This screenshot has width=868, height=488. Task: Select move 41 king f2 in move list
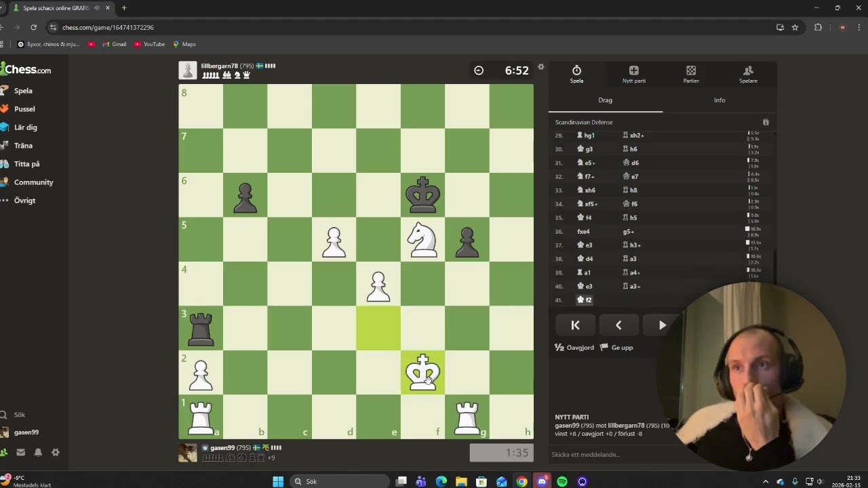[585, 300]
